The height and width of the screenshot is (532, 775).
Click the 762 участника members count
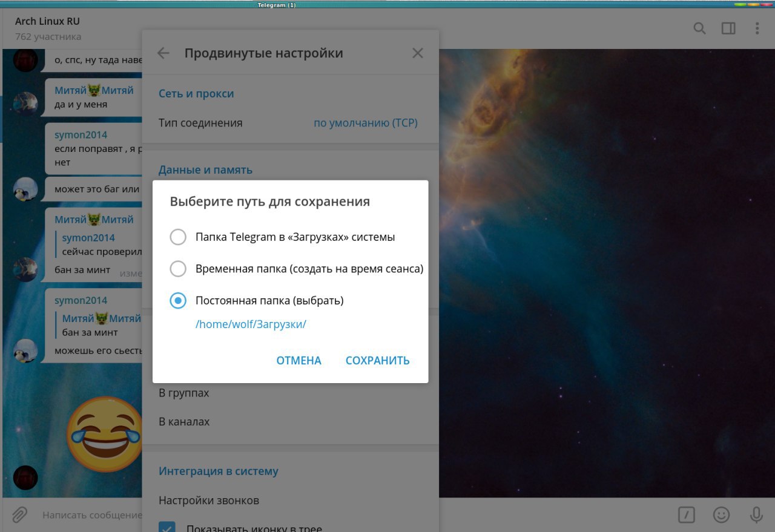coord(48,37)
